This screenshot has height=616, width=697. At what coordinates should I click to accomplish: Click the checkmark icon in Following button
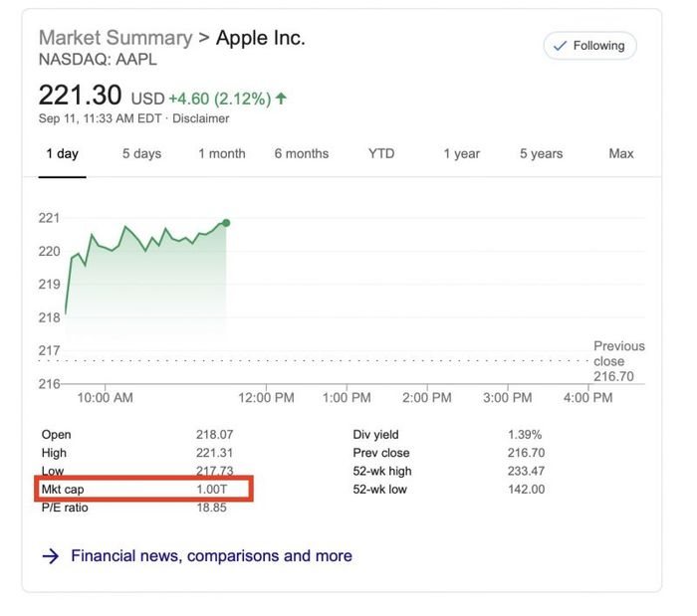click(560, 46)
